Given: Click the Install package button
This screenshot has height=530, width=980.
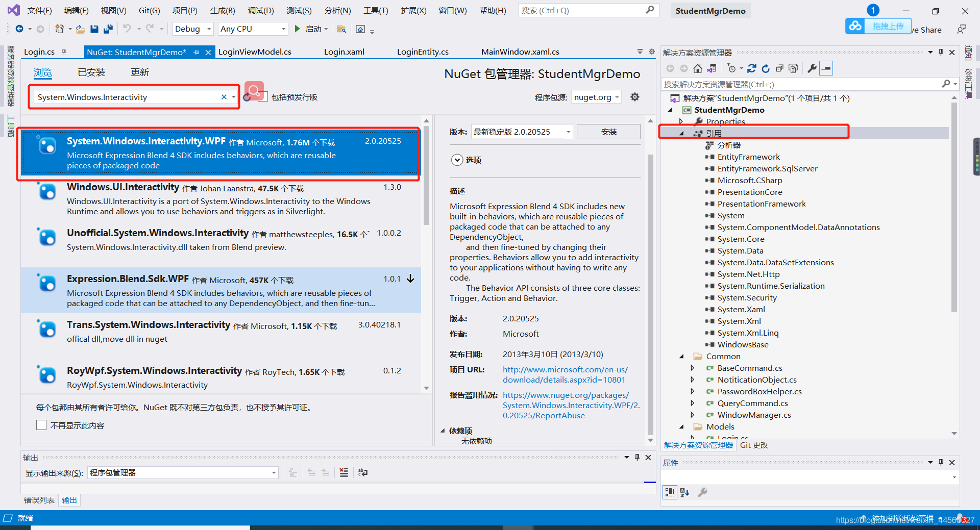Looking at the screenshot, I should [608, 132].
